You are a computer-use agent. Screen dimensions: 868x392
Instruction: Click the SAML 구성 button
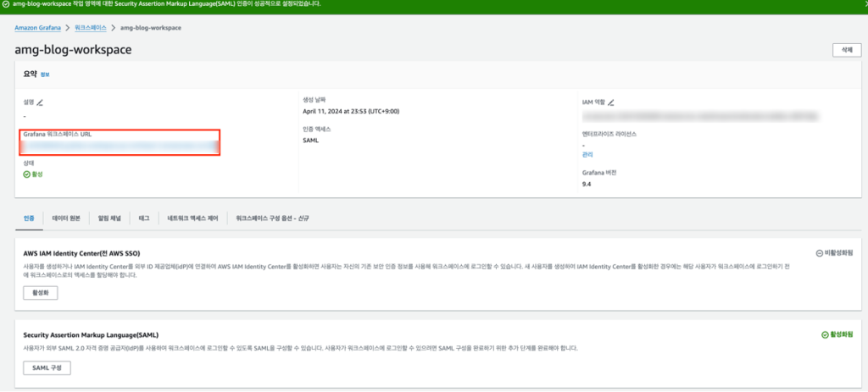[47, 367]
